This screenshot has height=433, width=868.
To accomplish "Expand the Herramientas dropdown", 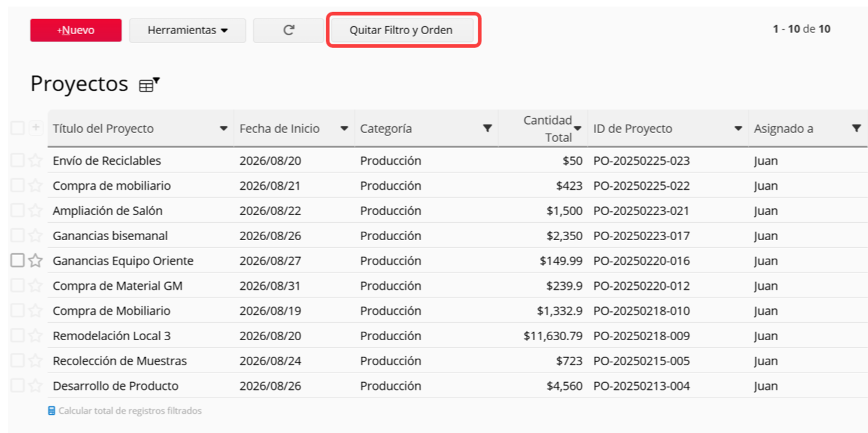I will coord(187,30).
